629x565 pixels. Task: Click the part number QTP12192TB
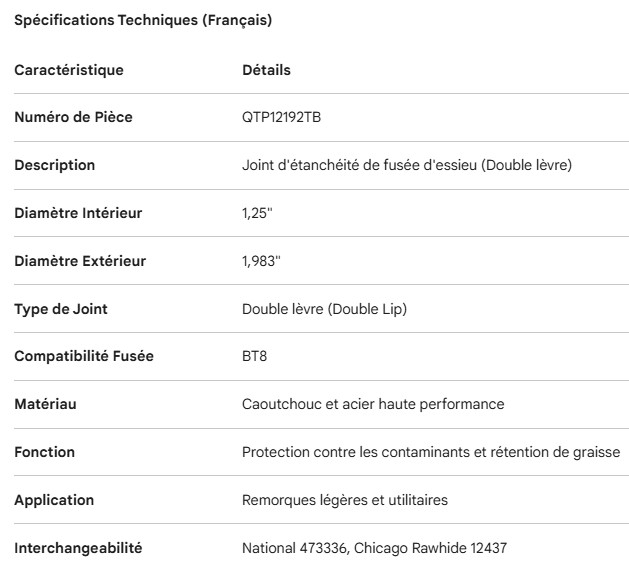pos(281,118)
